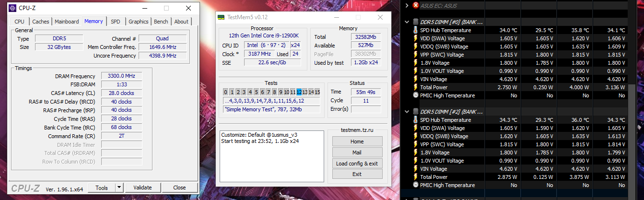Click thermometer icon of DIMM [#2] SPD Hub Temperature
Viewport: 644px width, 200px height.
pyautogui.click(x=415, y=120)
